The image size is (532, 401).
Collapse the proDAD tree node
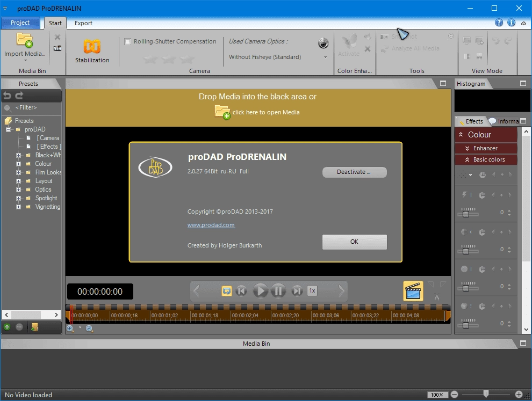[8, 129]
